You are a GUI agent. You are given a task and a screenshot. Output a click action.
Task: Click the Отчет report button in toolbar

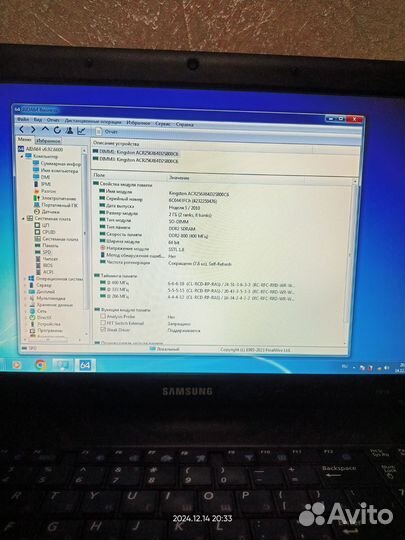click(107, 132)
